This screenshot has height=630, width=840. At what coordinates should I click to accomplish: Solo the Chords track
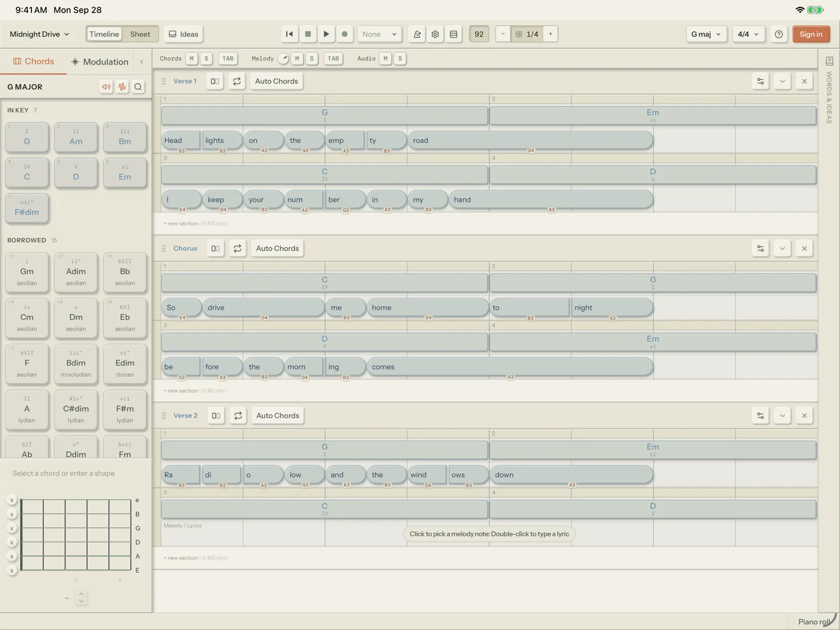point(206,58)
